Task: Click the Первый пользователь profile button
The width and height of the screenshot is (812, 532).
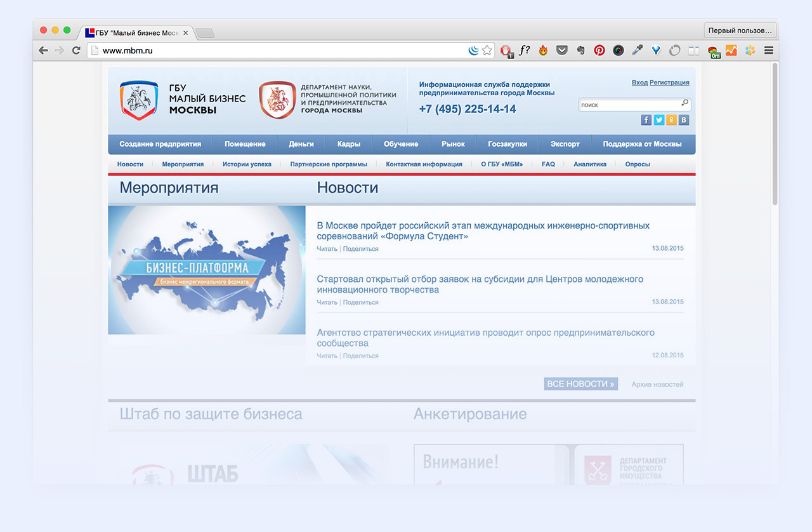Action: tap(740, 30)
